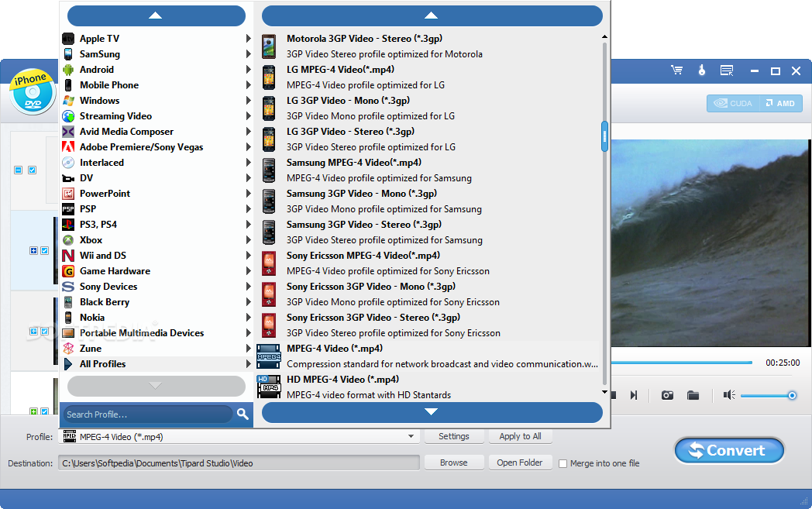Expand PSP submenu arrow
Screen dimensions: 812x509
point(249,209)
